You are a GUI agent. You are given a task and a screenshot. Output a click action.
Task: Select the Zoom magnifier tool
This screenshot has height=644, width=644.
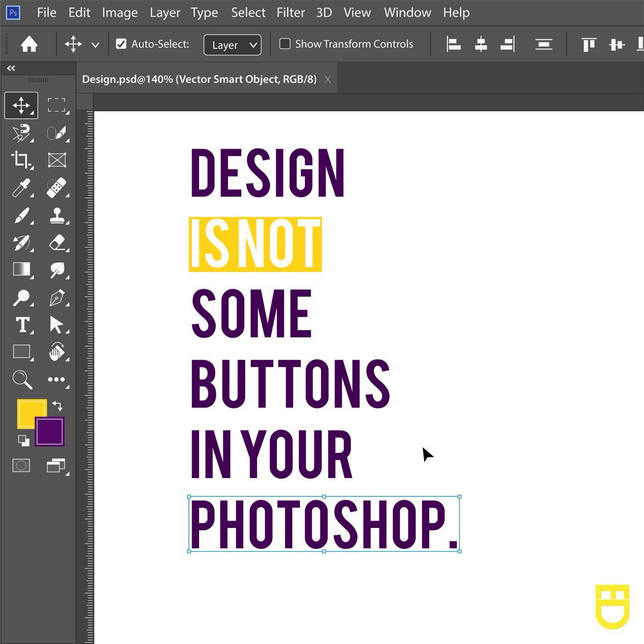click(21, 379)
